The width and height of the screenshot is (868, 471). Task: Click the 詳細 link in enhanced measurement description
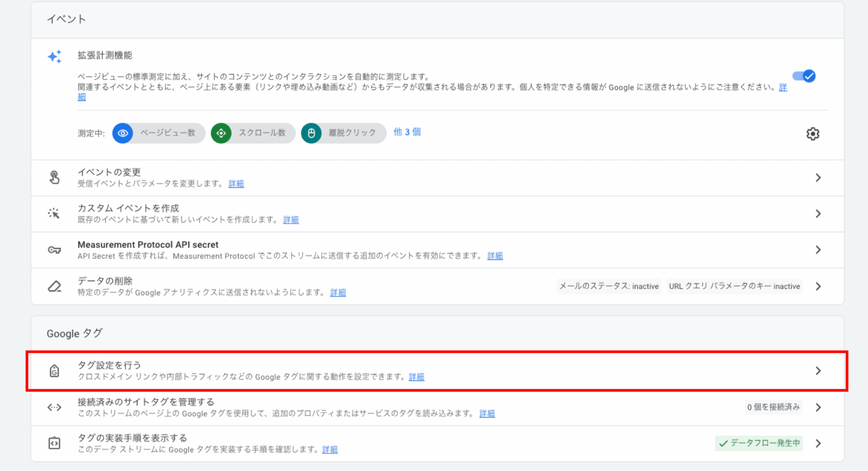783,87
